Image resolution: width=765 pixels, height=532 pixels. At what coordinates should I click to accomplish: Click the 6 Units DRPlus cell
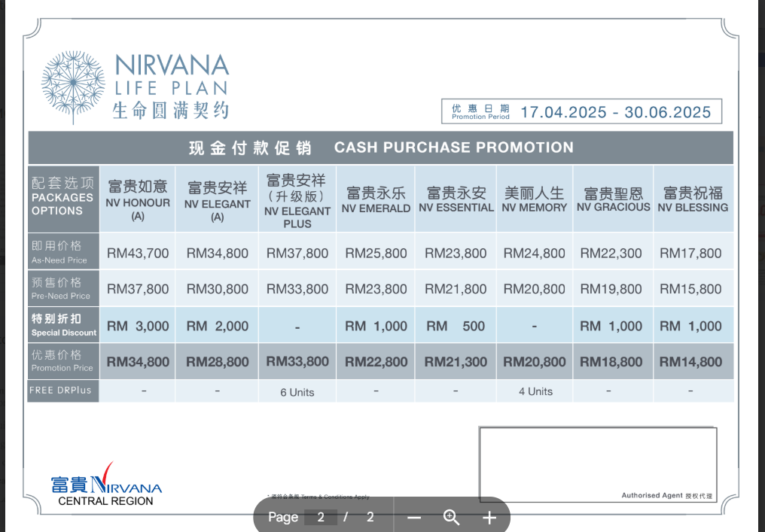pos(297,392)
